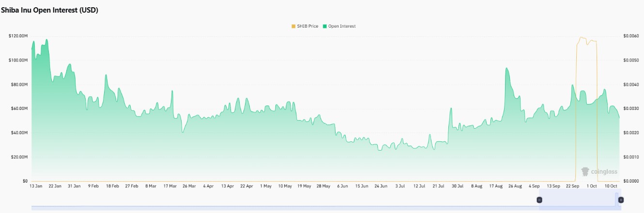Image resolution: width=644 pixels, height=213 pixels.
Task: Click the 17 Mar date label
Action: 169,186
